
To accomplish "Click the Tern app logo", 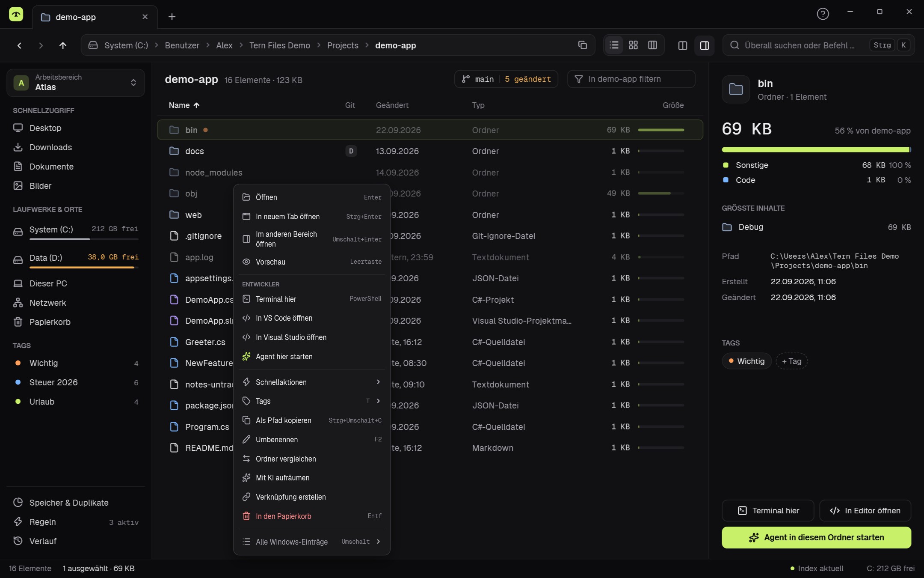I will coord(16,15).
